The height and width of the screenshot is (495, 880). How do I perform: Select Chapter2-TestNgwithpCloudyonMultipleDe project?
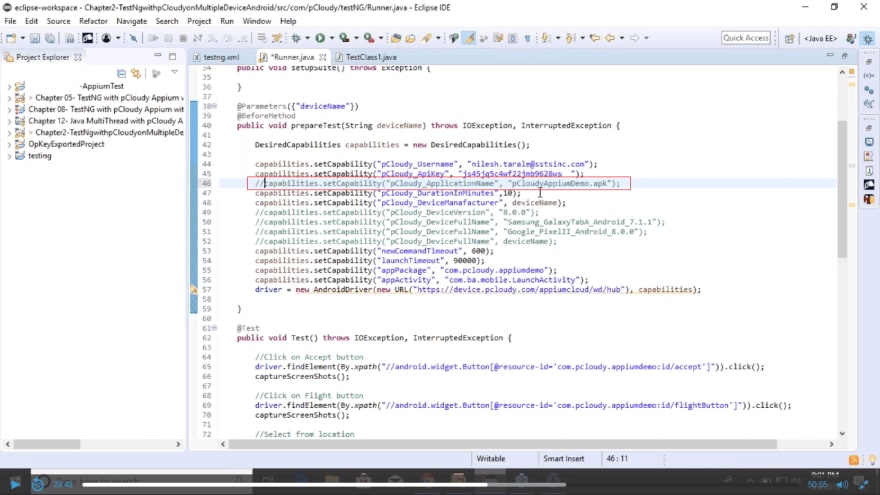109,132
